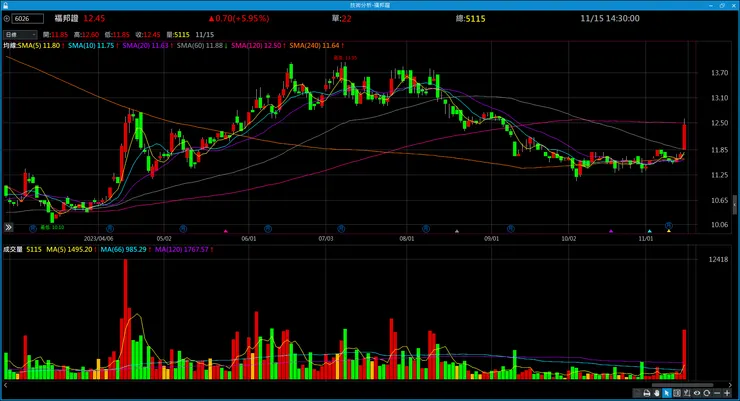Minimize the 技術分析 window
This screenshot has width=740, height=401.
(711, 5)
